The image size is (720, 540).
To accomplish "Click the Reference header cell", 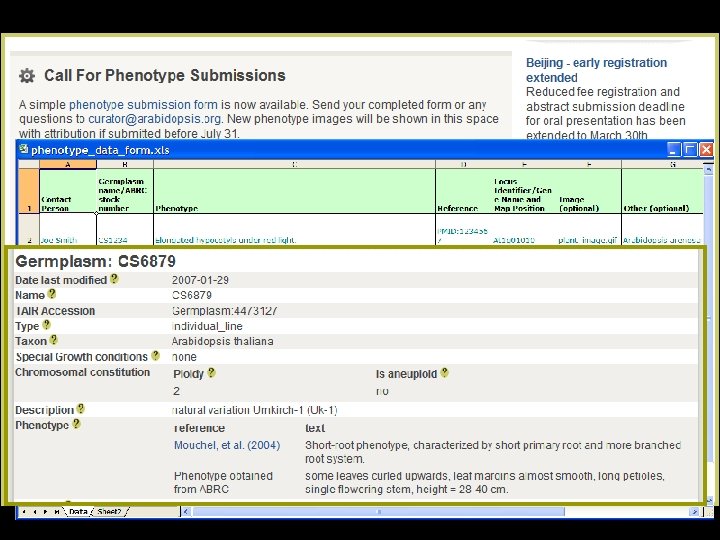I will [x=463, y=191].
